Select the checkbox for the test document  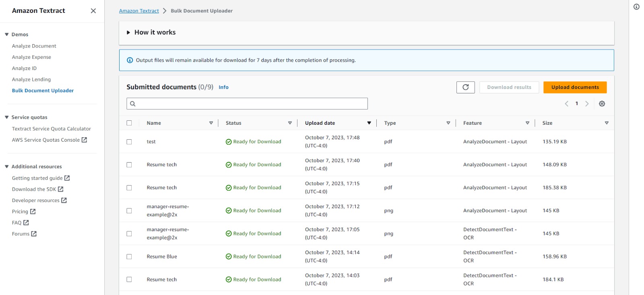[x=129, y=142]
